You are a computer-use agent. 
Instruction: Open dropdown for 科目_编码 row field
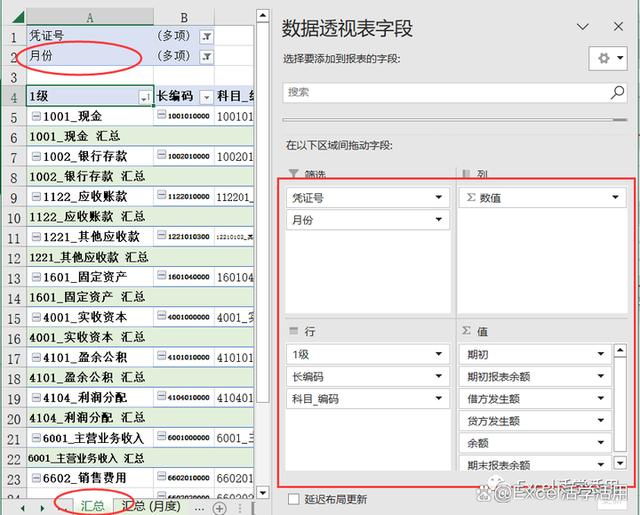point(438,398)
